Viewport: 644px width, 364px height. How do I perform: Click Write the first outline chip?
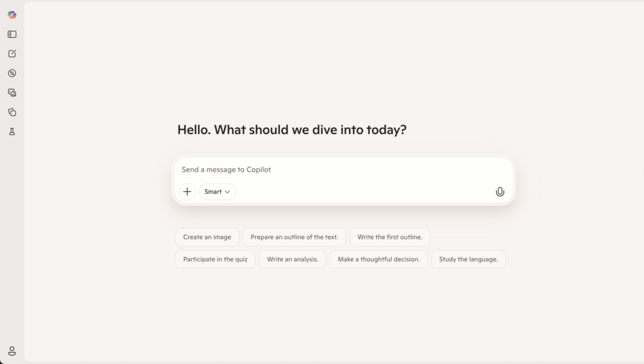(390, 237)
